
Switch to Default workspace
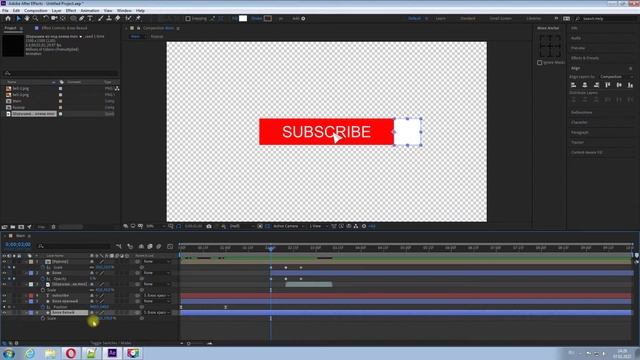414,18
